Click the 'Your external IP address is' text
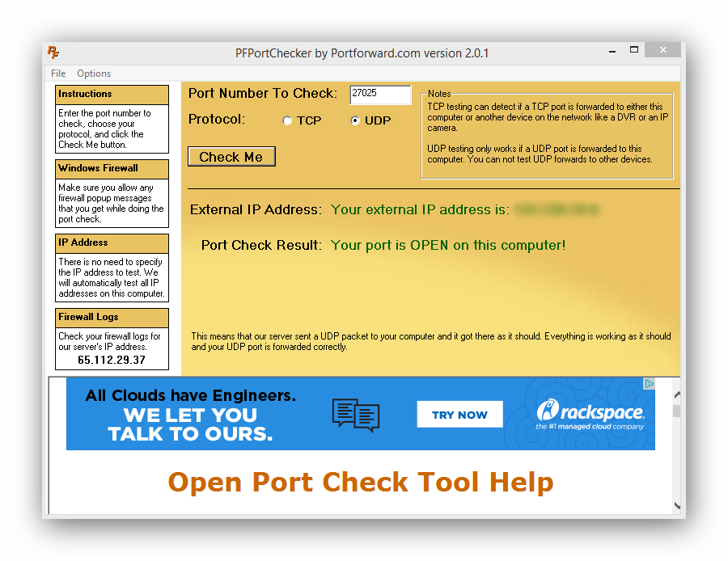This screenshot has width=728, height=561. click(420, 209)
